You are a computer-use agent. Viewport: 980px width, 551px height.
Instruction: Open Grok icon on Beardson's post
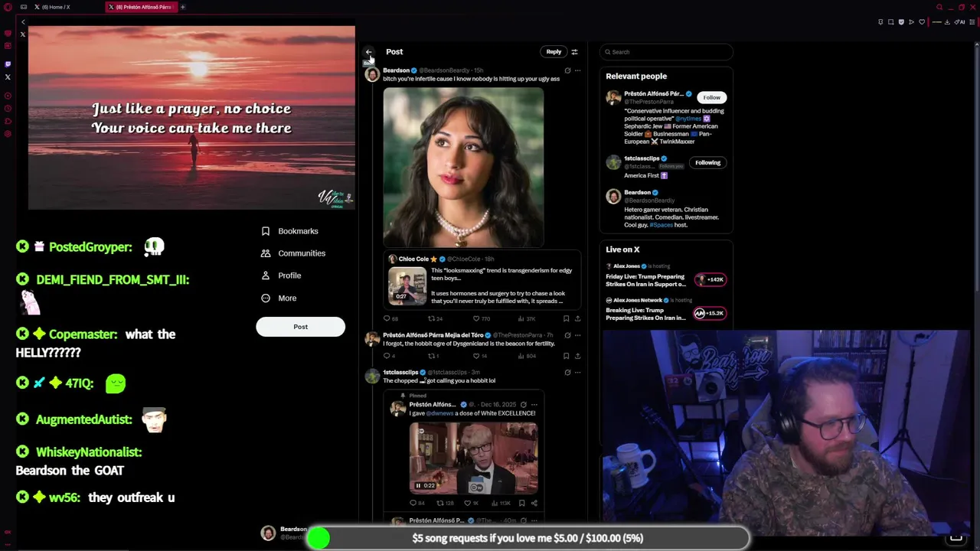[567, 70]
